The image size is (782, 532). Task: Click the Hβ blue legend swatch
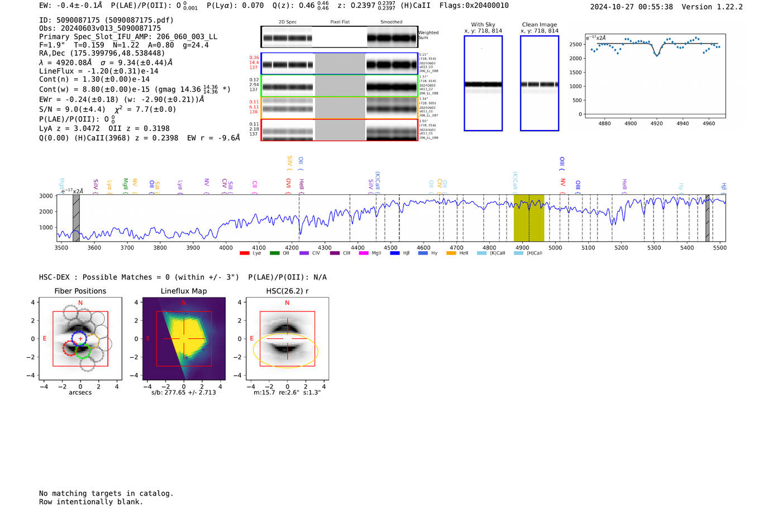pyautogui.click(x=395, y=253)
